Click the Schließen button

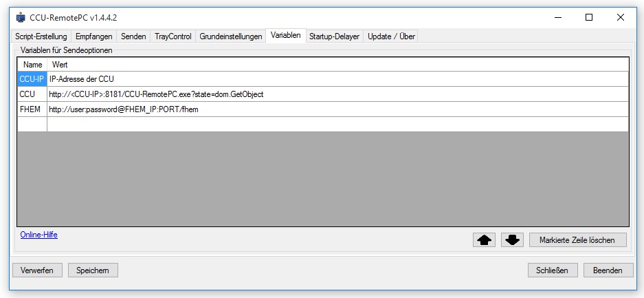(553, 270)
